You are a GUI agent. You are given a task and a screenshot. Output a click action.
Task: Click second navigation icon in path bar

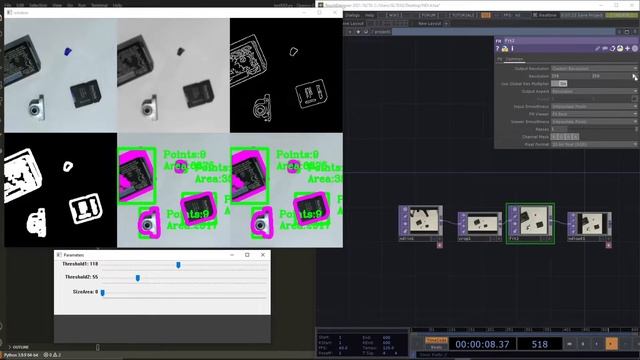pos(358,31)
